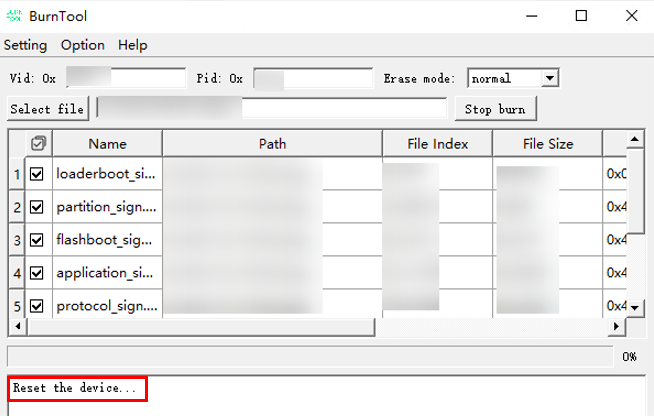
Task: Toggle the application_si... row checkbox
Action: tap(38, 273)
